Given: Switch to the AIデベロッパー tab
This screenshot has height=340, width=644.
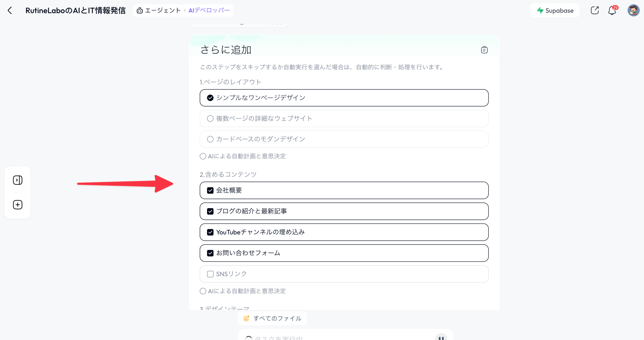Looking at the screenshot, I should point(209,10).
